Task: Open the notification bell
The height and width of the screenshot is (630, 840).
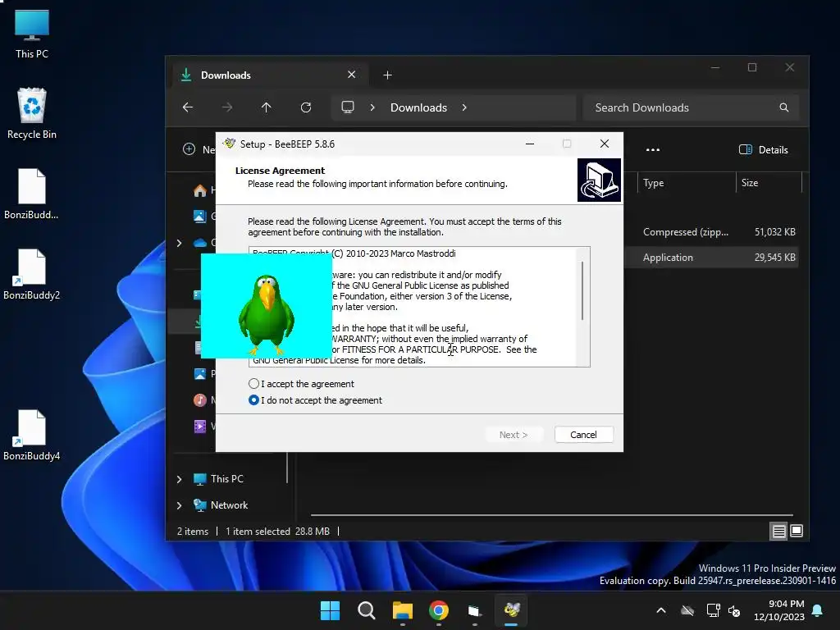Action: pos(818,610)
